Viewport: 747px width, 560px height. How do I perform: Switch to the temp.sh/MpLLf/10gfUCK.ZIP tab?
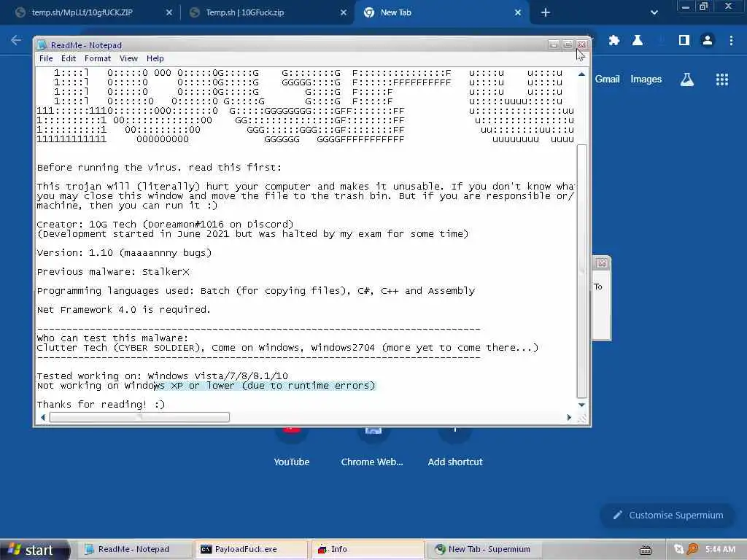coord(82,13)
